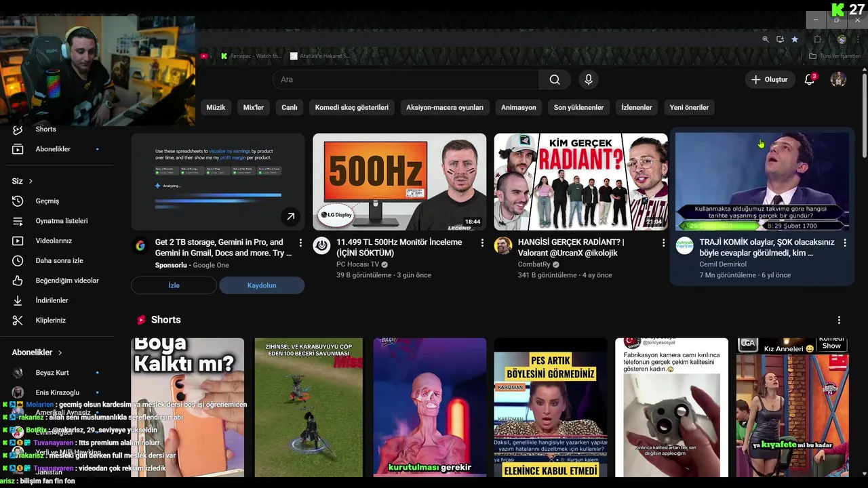Select the Yeni öneriler chip

tap(689, 108)
